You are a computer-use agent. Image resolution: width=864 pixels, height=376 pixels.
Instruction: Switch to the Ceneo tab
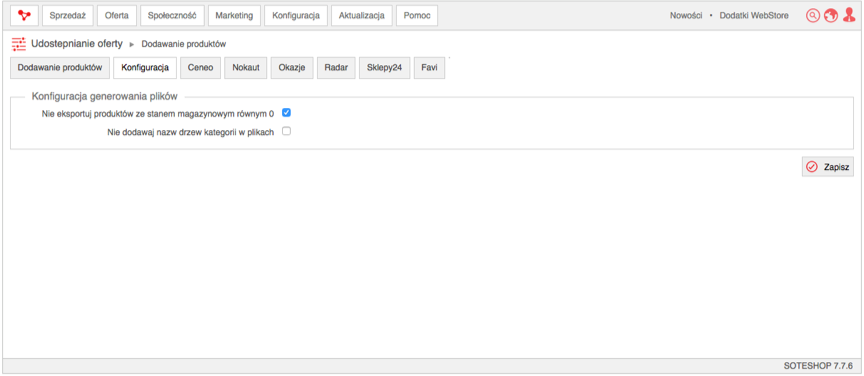(x=201, y=68)
